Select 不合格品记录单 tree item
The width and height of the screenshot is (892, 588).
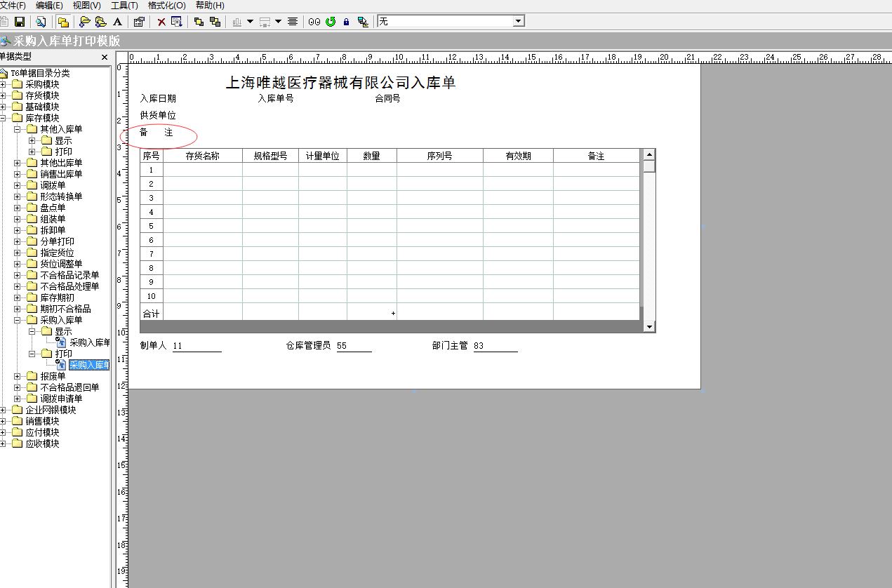click(69, 275)
